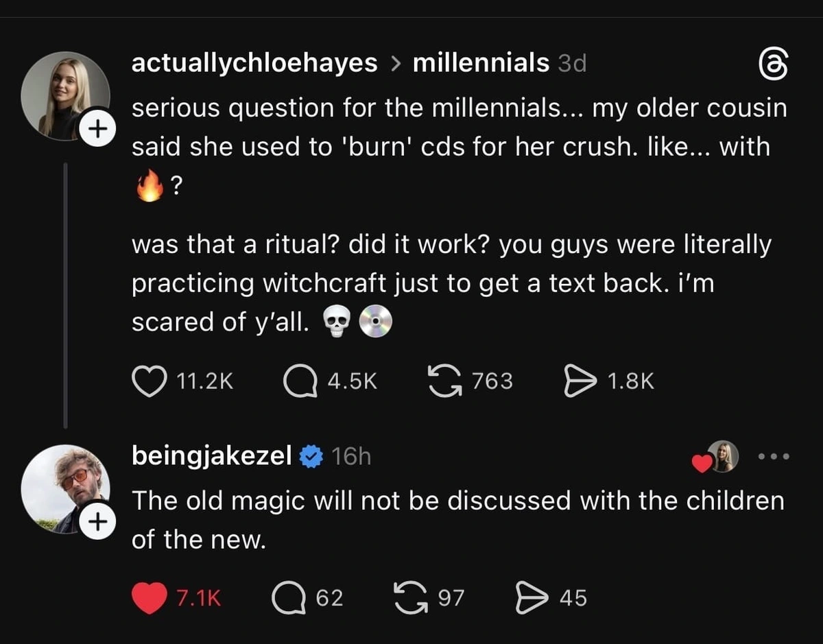The width and height of the screenshot is (823, 644).
Task: Unlike beingjakezel's reply with red heart
Action: [x=148, y=598]
